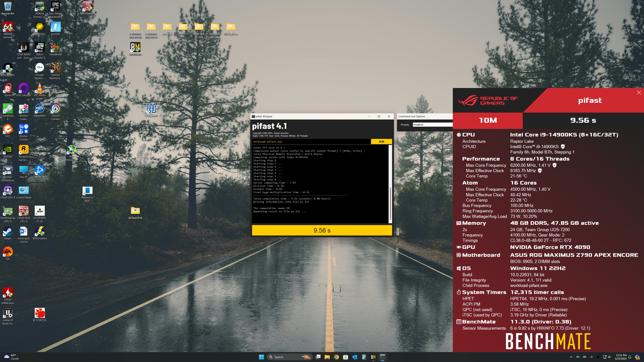644x362 pixels.
Task: Open the Intel MLC folder
Action: (167, 28)
